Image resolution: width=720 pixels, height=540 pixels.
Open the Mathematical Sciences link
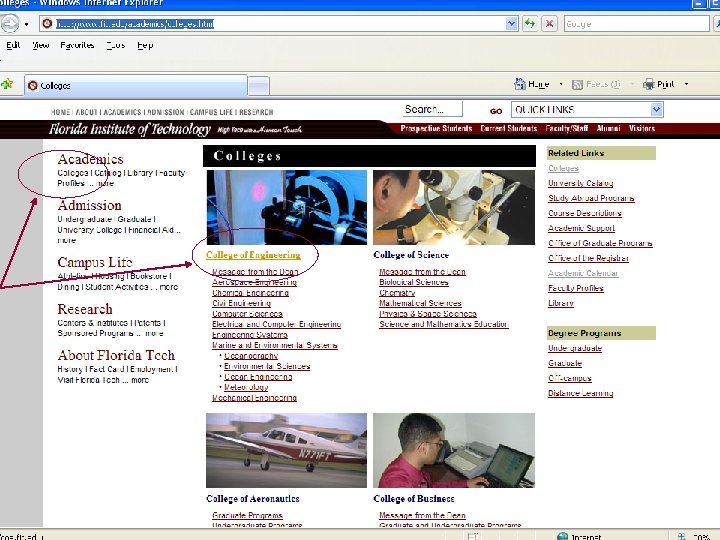[x=420, y=304]
